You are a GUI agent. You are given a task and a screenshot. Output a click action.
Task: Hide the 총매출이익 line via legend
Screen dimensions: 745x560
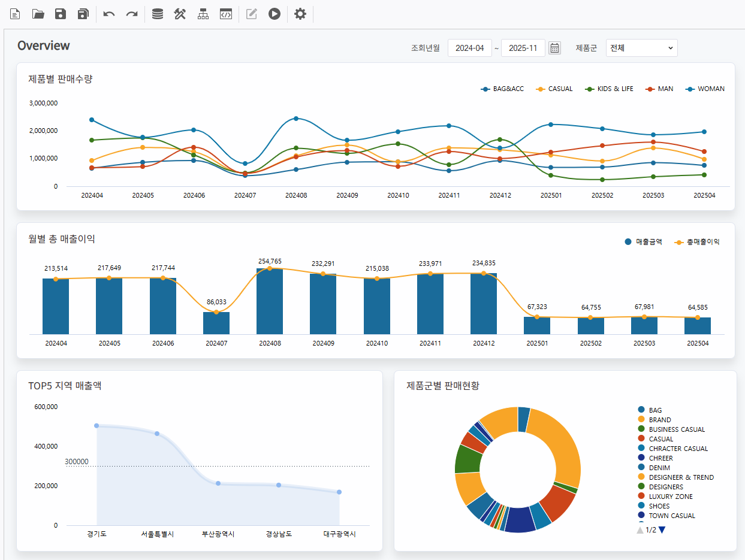(x=696, y=242)
